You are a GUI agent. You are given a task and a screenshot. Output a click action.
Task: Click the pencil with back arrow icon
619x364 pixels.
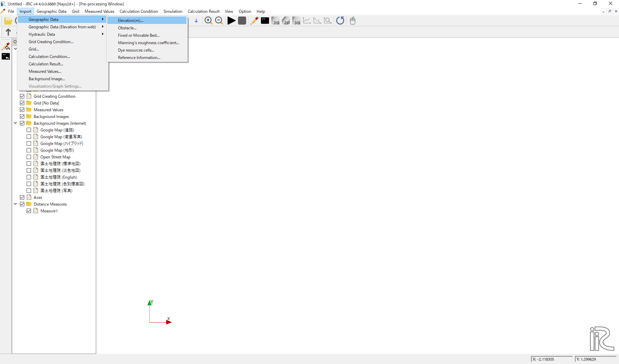pyautogui.click(x=6, y=46)
